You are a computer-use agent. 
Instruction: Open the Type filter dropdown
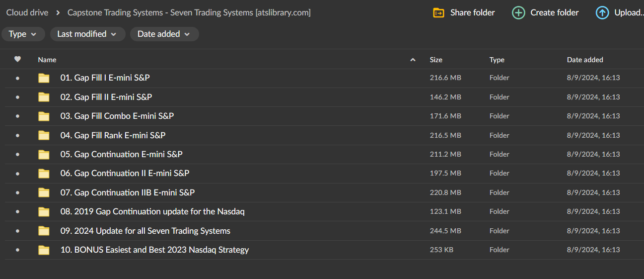(23, 34)
